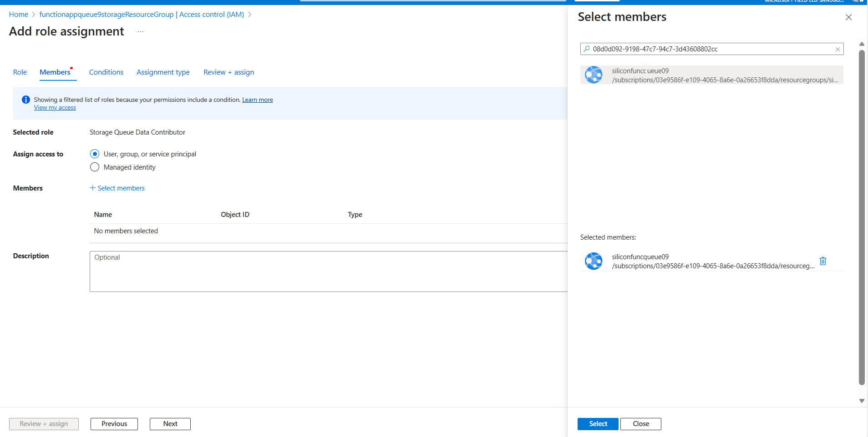Click the search result app icon
This screenshot has height=437, width=868.
click(594, 75)
